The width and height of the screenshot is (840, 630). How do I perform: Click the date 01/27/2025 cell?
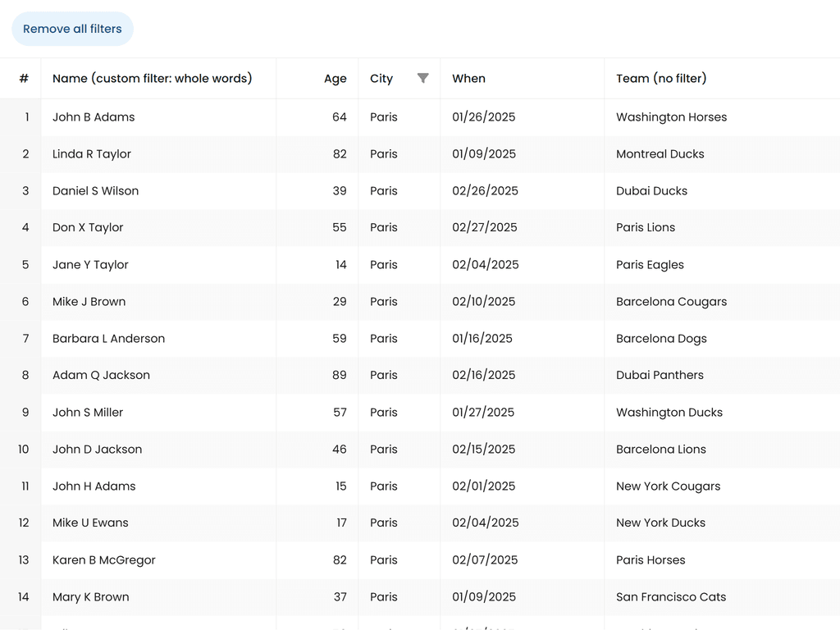(x=483, y=413)
